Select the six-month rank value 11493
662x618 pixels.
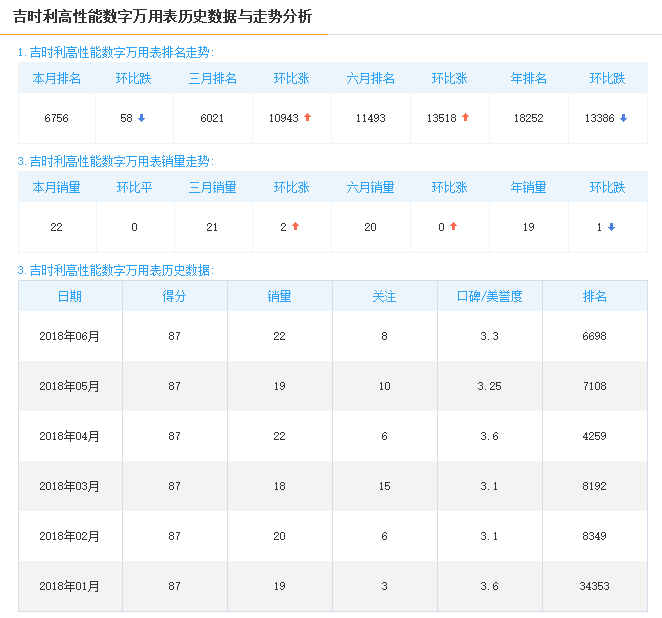coord(370,118)
